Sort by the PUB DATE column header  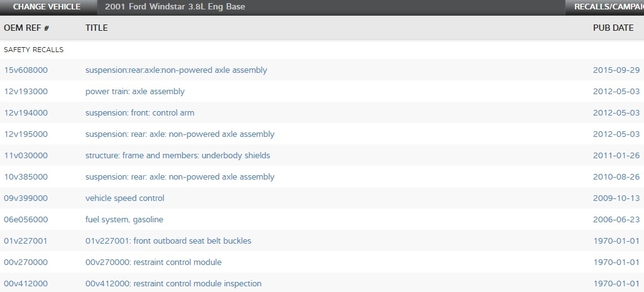pos(613,28)
